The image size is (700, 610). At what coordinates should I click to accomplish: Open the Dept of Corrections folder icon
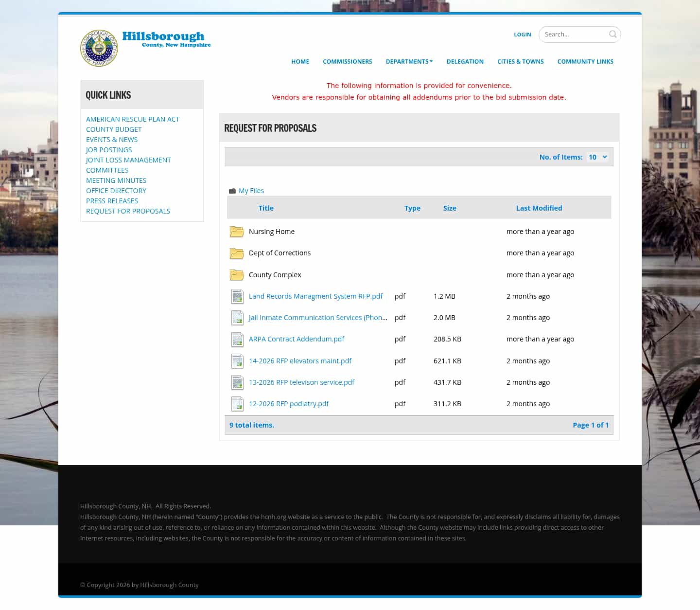[237, 253]
